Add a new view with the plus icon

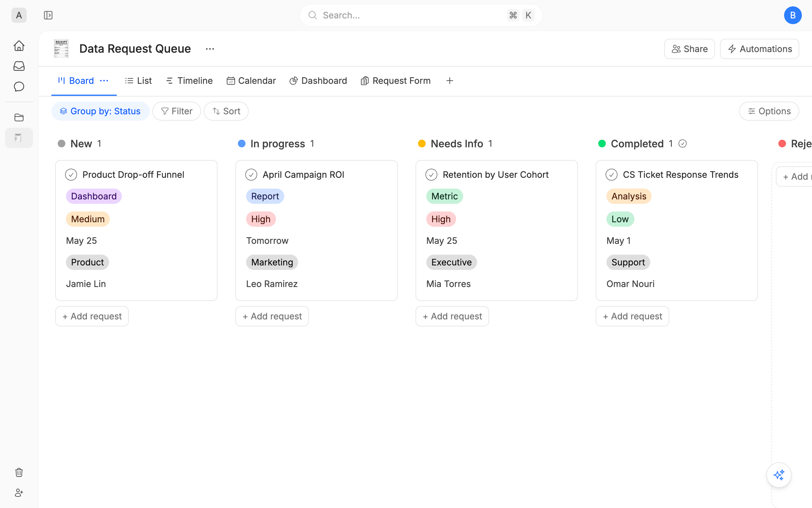450,81
